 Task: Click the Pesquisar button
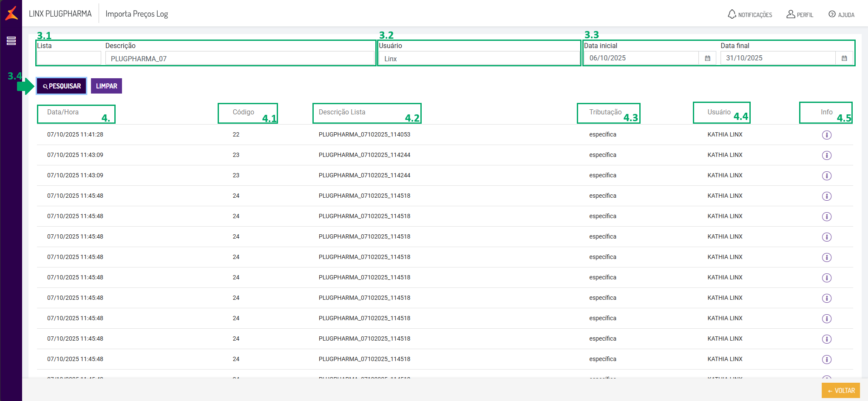click(62, 86)
